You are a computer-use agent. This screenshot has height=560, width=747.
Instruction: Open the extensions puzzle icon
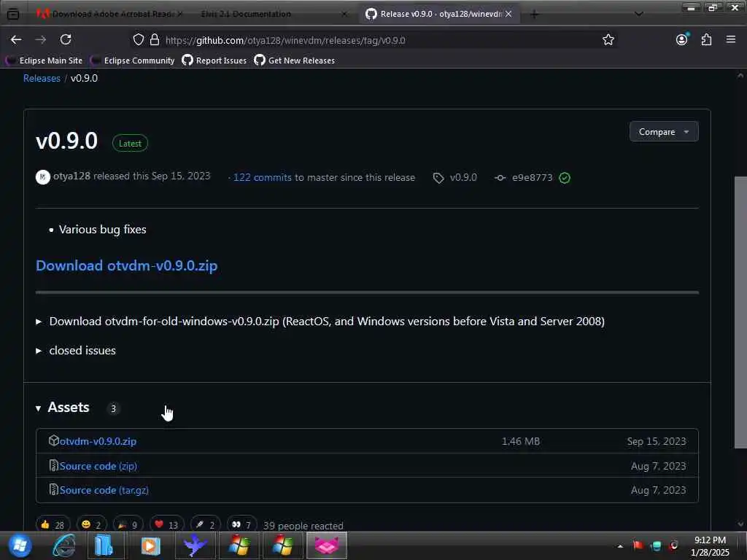click(x=706, y=39)
